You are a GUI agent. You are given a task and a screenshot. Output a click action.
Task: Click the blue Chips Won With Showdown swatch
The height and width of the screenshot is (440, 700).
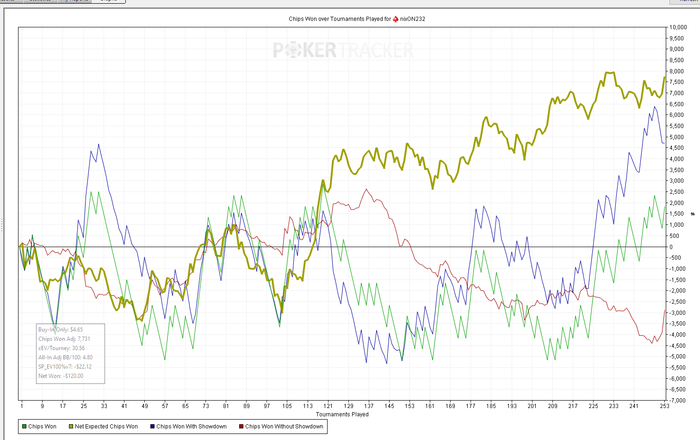point(152,427)
